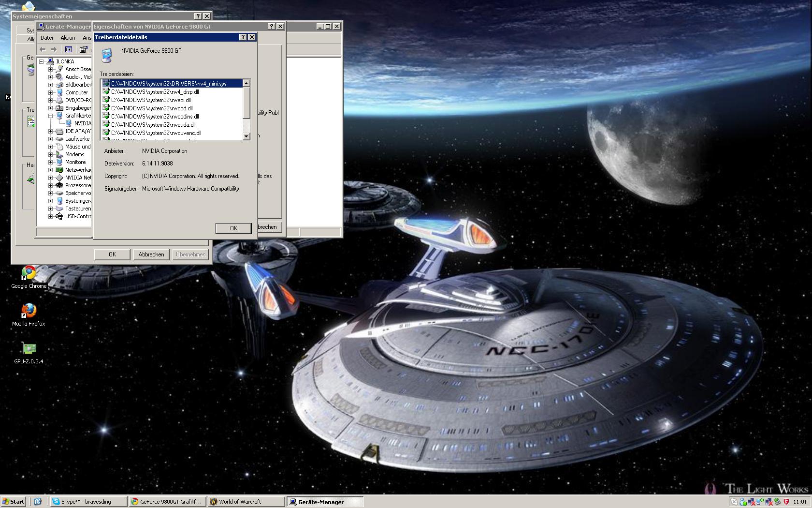The height and width of the screenshot is (508, 812).
Task: Click Modems device icon in tree
Action: (x=59, y=154)
